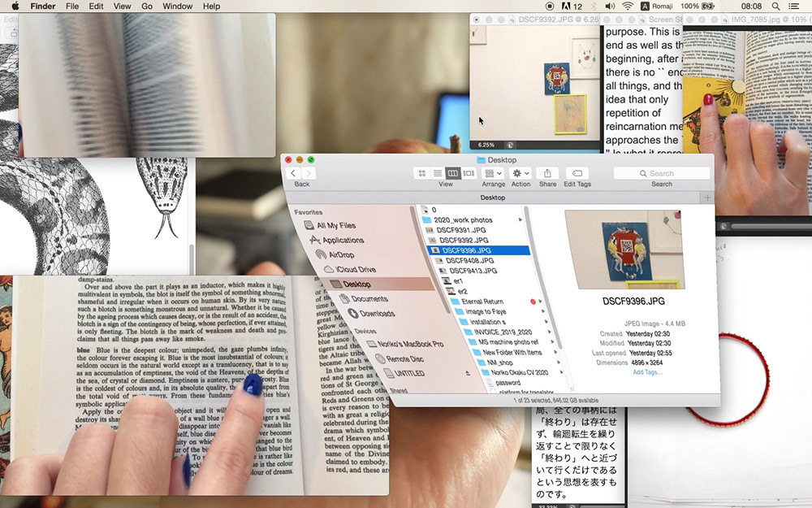Switch Finder to column view
Viewport: 812px width, 508px height.
click(453, 173)
